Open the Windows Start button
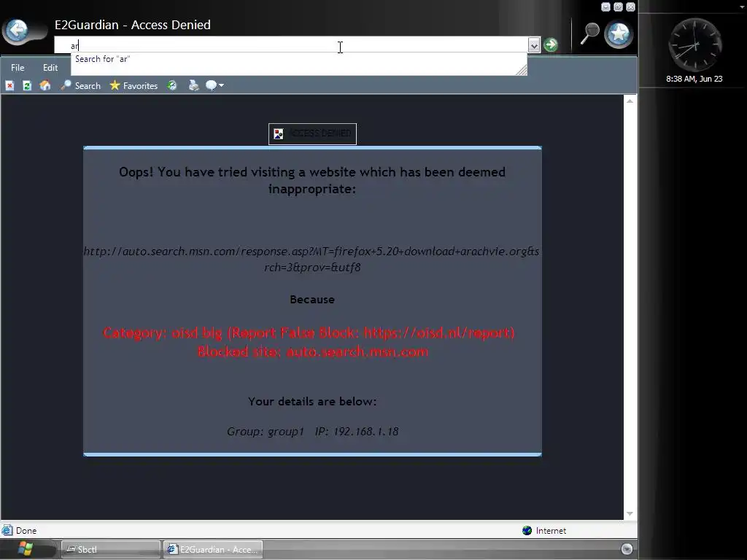This screenshot has height=560, width=747. coord(25,549)
